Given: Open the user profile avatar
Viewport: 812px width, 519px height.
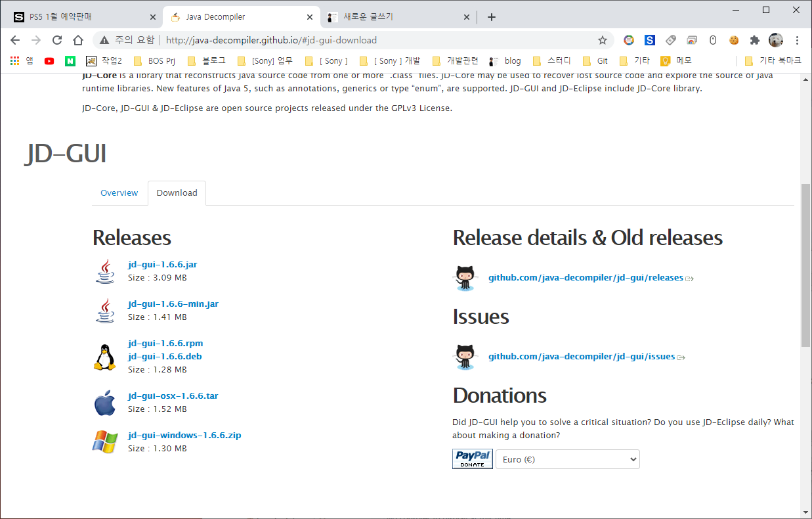Looking at the screenshot, I should pos(776,40).
